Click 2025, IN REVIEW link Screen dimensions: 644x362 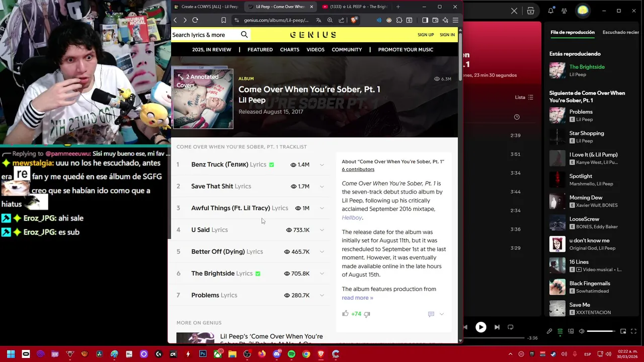click(211, 50)
